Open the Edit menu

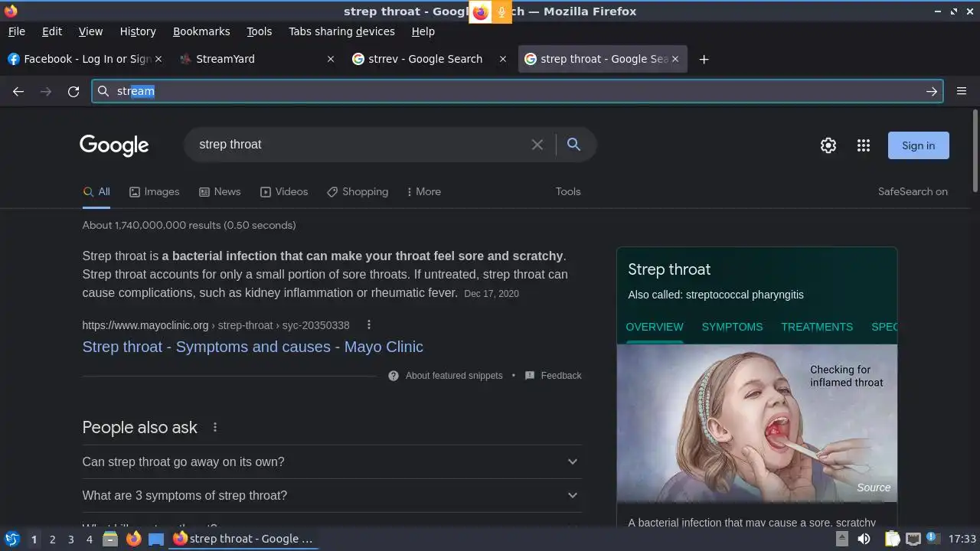(x=52, y=31)
